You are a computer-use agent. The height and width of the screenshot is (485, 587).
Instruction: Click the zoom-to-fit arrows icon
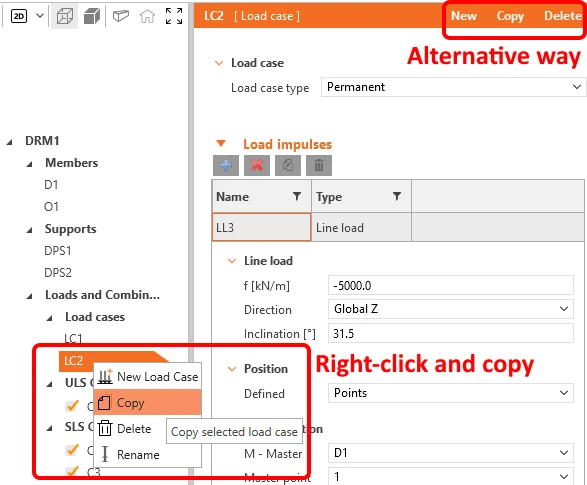click(x=174, y=16)
